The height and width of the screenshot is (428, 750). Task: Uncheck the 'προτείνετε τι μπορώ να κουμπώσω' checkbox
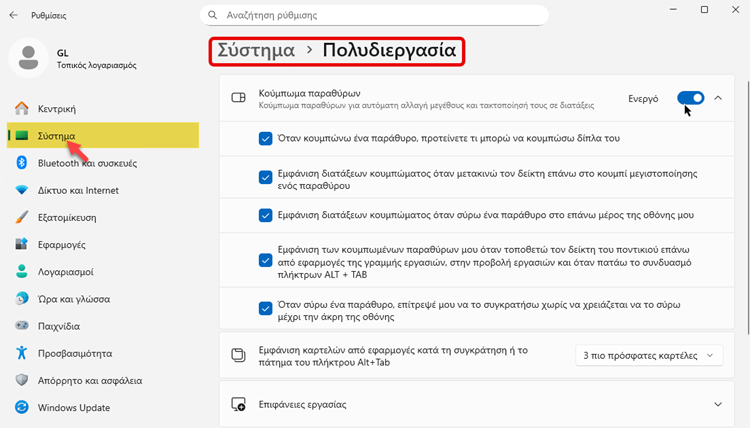[x=265, y=138]
